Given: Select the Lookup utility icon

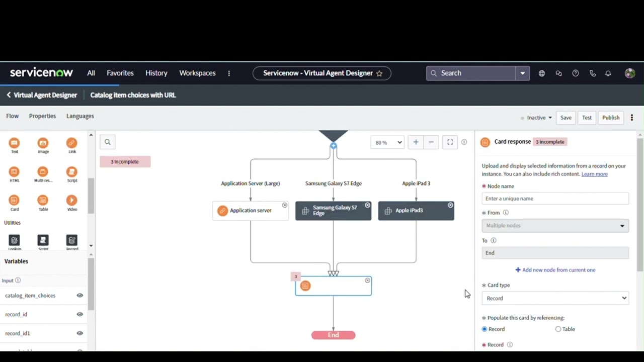Looking at the screenshot, I should (14, 240).
